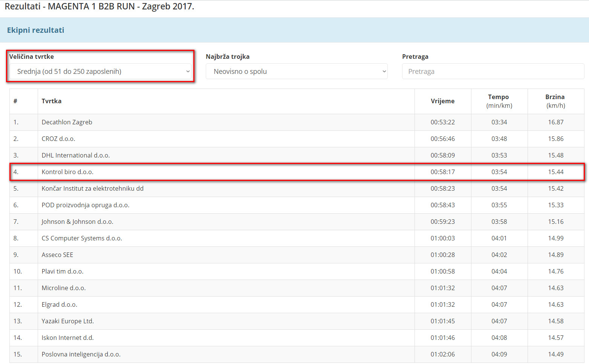The height and width of the screenshot is (364, 589).
Task: Click the speed value 15.44
Action: pos(556,172)
